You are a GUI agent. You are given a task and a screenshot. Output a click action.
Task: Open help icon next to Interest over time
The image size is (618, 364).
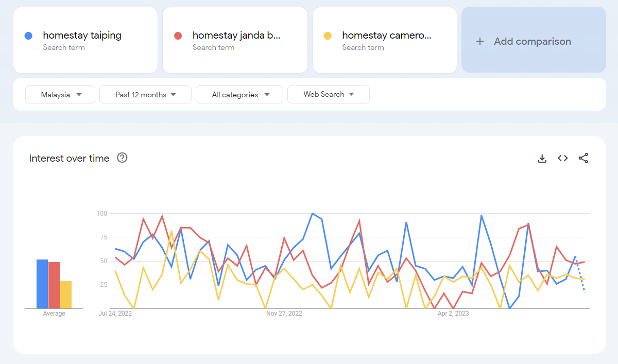coord(122,158)
